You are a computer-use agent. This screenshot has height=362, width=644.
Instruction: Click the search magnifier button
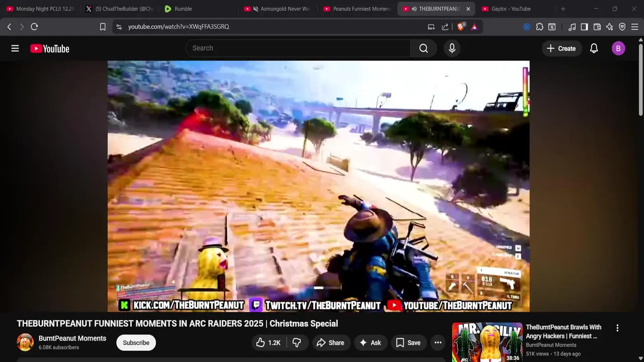tap(423, 48)
